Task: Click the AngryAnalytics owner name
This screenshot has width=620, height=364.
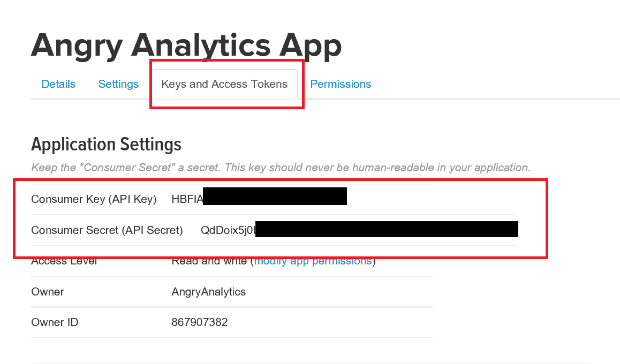Action: pyautogui.click(x=208, y=292)
